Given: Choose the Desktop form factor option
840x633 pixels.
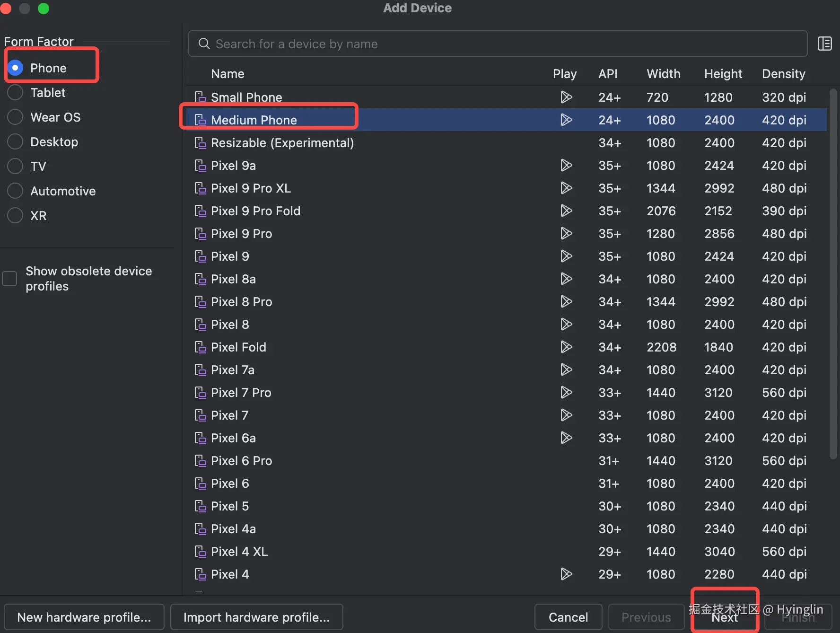Looking at the screenshot, I should coord(15,141).
